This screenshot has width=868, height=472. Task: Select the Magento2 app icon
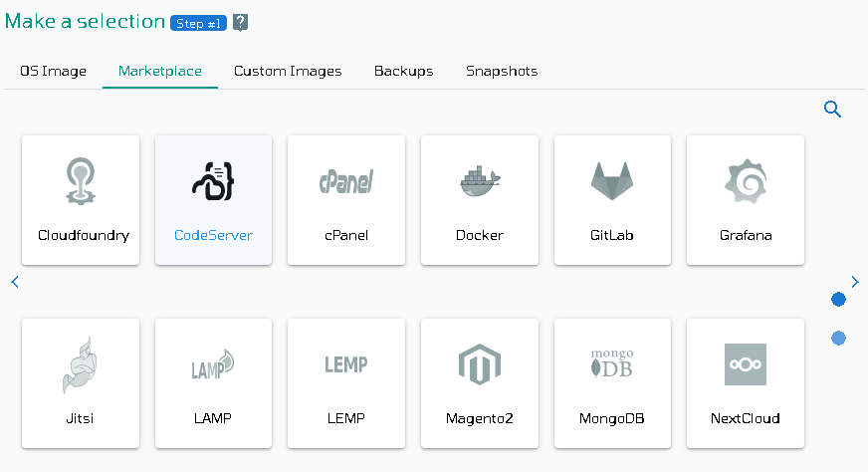[x=480, y=364]
